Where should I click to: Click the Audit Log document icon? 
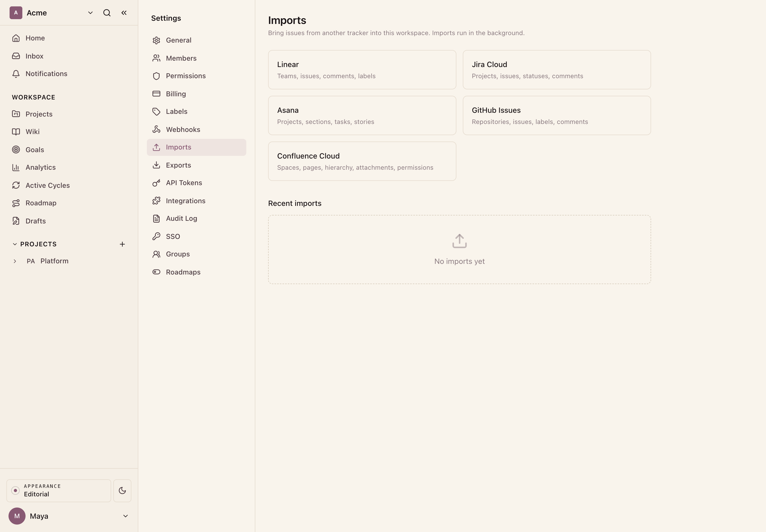click(156, 219)
